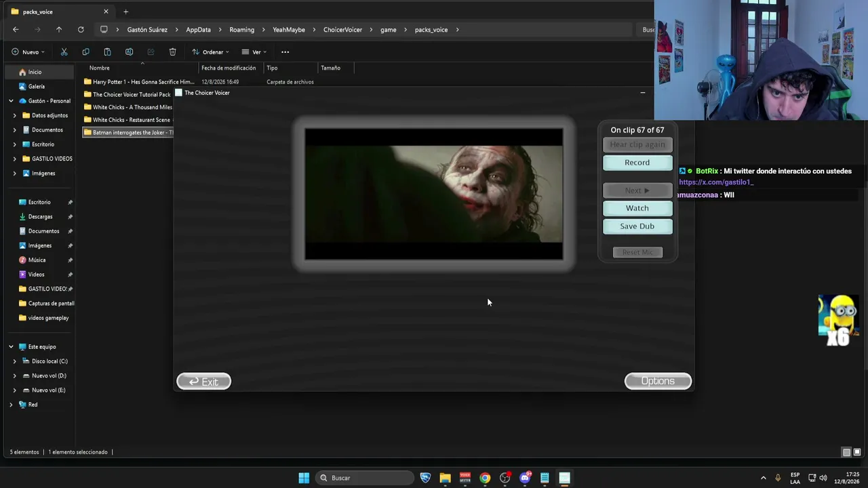Click the Rename icon in Explorer toolbar

click(129, 52)
